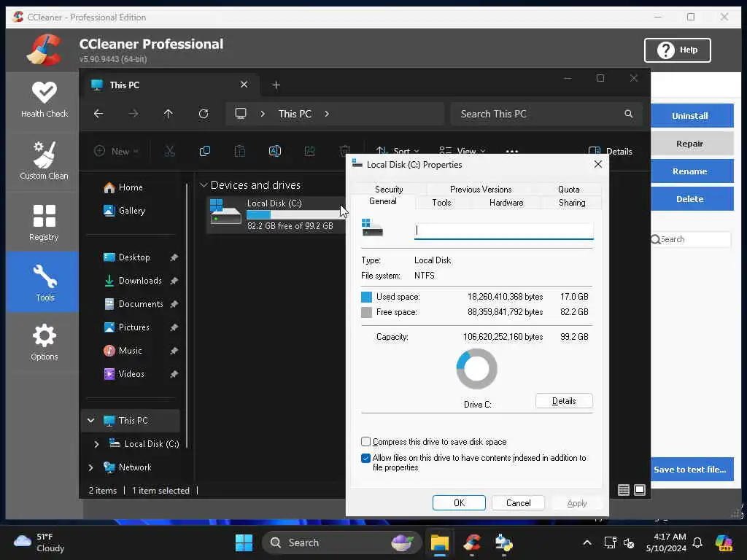Unpin Desktop using its pin icon
Viewport: 747px width, 560px height.
click(174, 257)
